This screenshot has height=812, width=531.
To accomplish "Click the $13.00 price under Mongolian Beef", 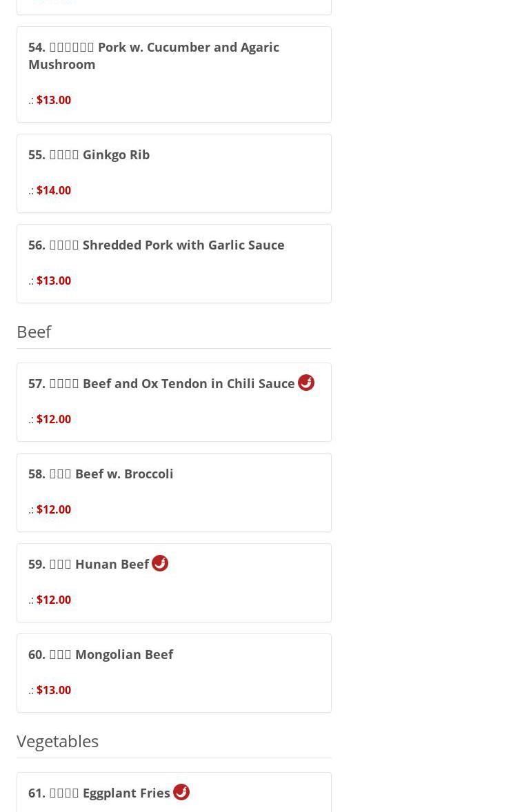I will pos(54,690).
